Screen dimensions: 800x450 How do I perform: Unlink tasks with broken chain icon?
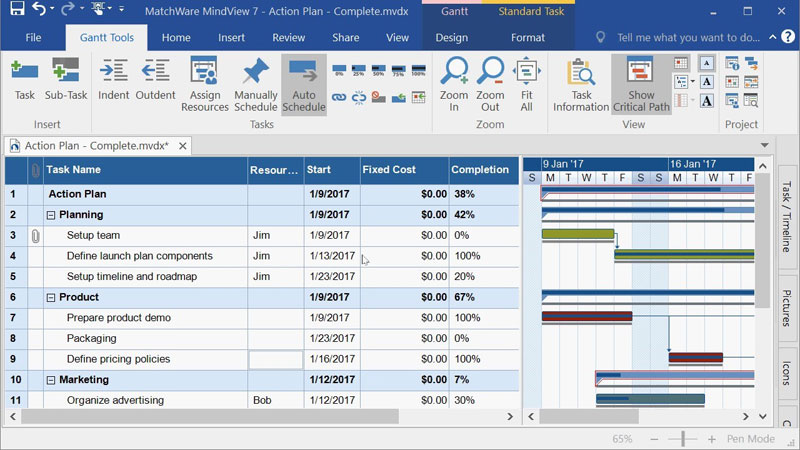pos(359,97)
